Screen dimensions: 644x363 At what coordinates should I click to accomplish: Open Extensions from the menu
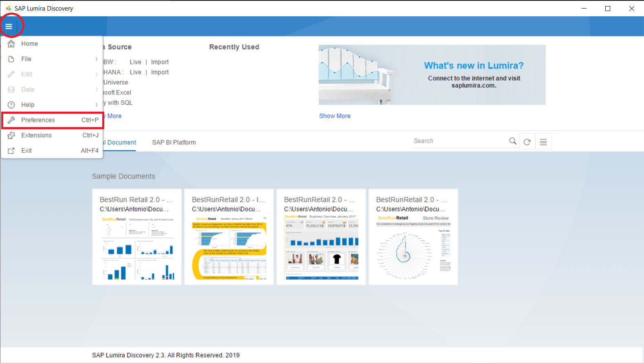click(x=52, y=135)
